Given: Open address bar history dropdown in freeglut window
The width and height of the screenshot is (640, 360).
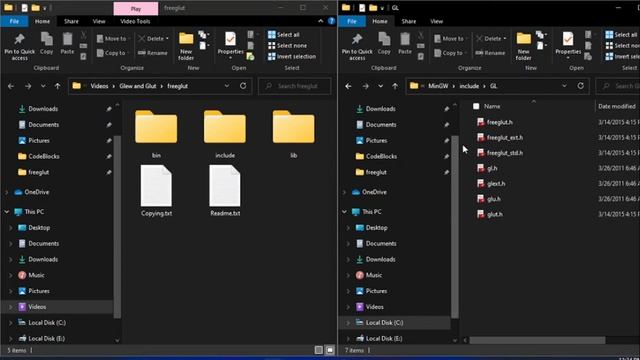Looking at the screenshot, I should [x=227, y=86].
